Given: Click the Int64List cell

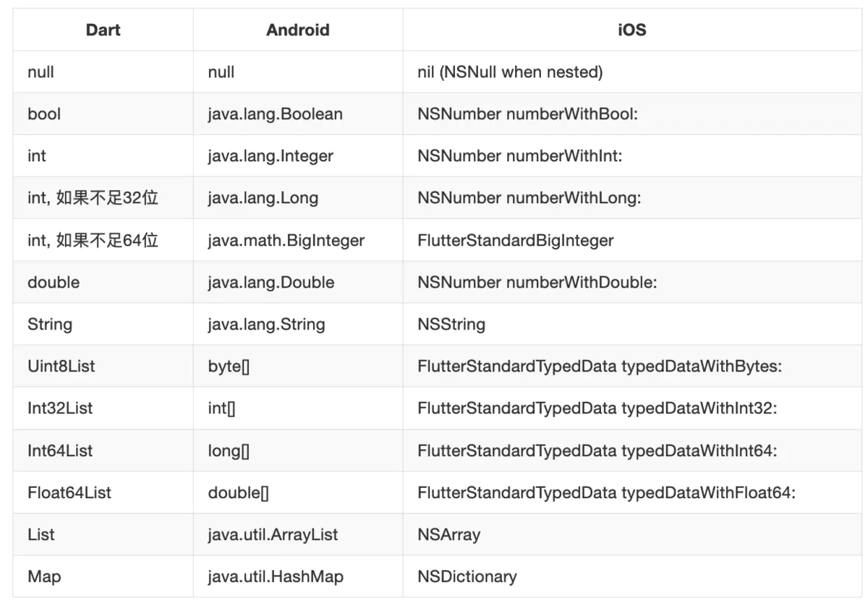Looking at the screenshot, I should click(103, 450).
